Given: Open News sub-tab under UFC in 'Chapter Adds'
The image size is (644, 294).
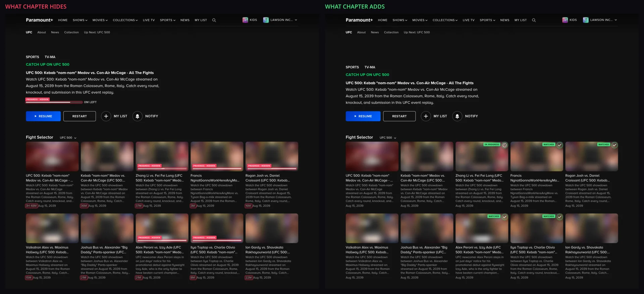Looking at the screenshot, I should (375, 32).
